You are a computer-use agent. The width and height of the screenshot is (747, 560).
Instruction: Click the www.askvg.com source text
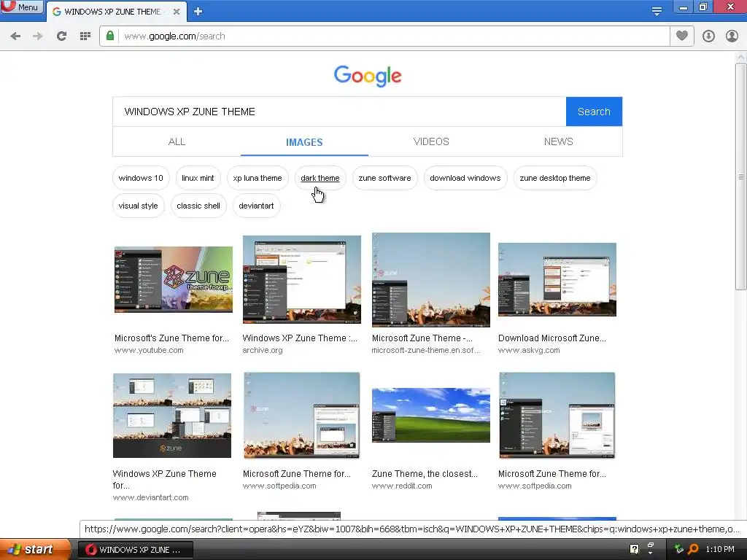(529, 350)
